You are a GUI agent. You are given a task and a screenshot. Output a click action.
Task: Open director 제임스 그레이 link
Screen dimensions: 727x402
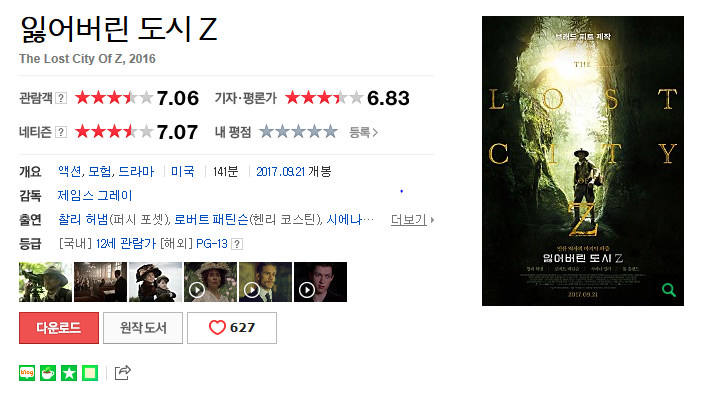click(x=95, y=196)
